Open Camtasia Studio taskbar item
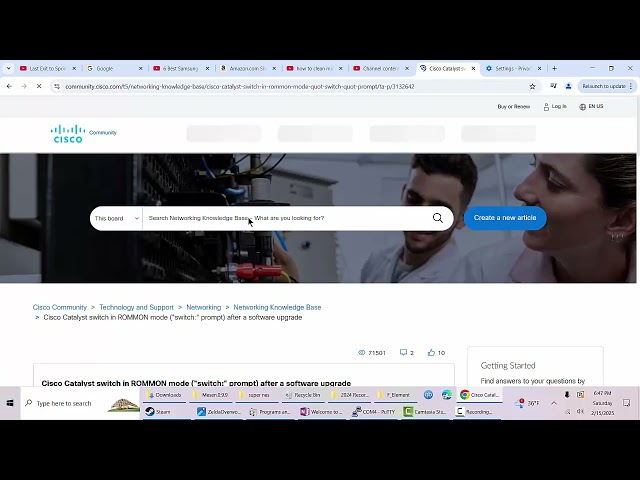The image size is (640, 480). coord(425,411)
